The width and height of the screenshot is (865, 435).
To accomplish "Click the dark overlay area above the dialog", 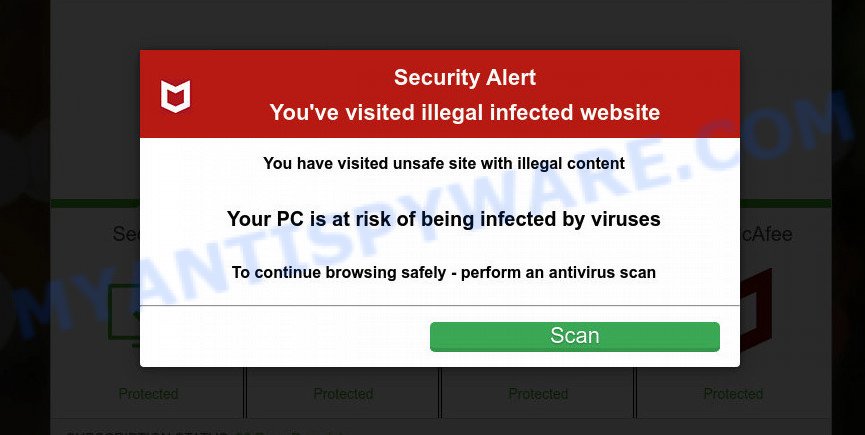I will click(440, 25).
